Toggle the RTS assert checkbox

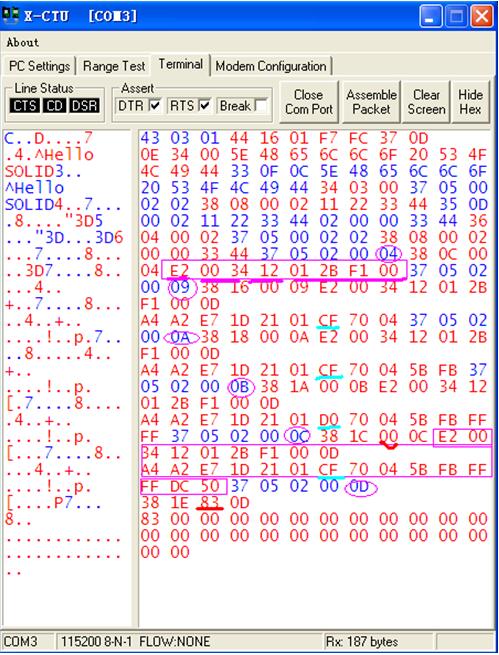[x=205, y=106]
